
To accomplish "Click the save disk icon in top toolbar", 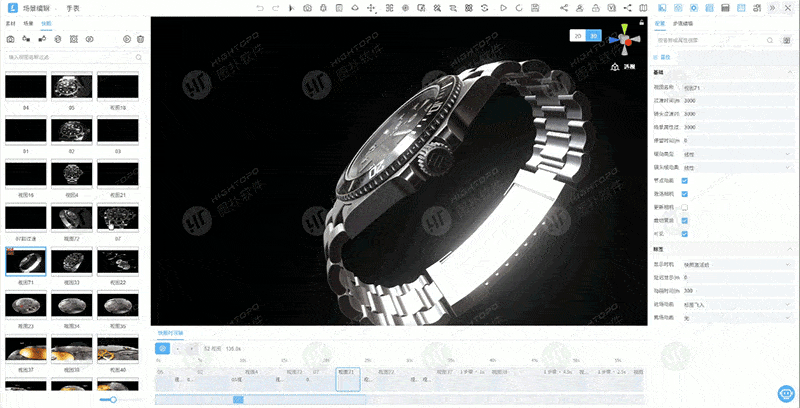I will pos(535,8).
